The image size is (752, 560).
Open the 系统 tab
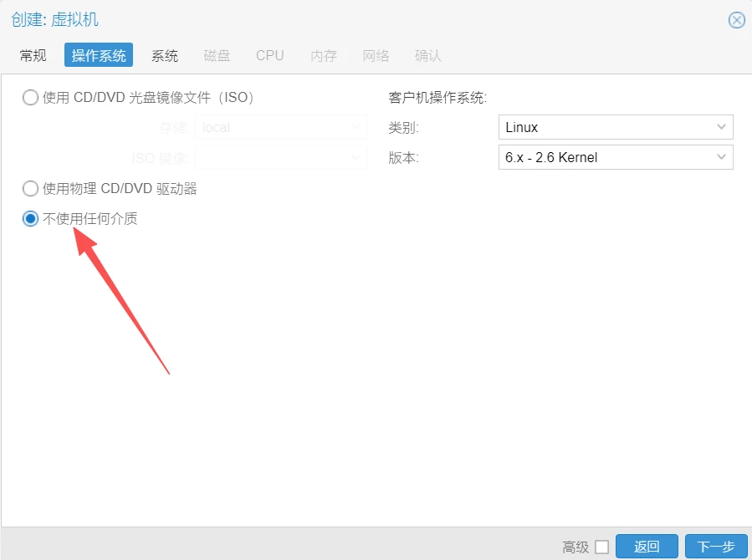165,56
